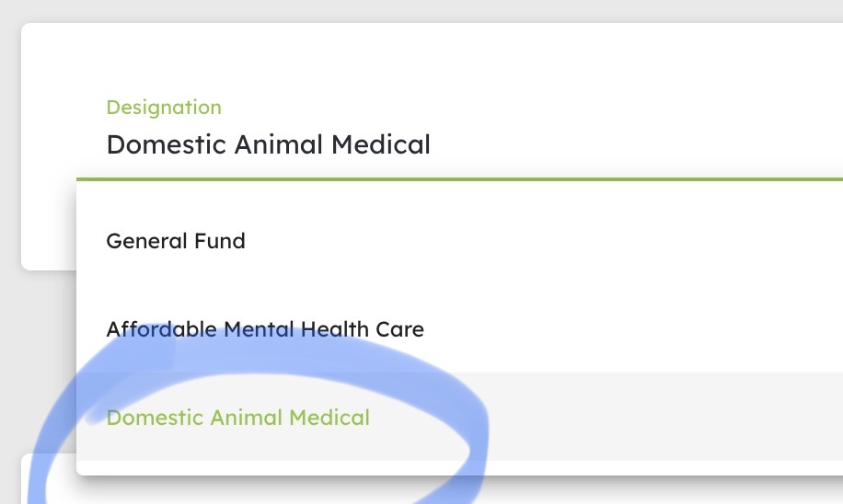Open the Designation dropdown field

pos(459,129)
